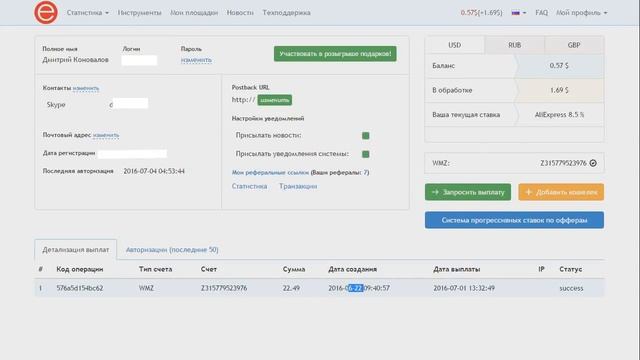Open the Инструменты menu

pos(140,13)
